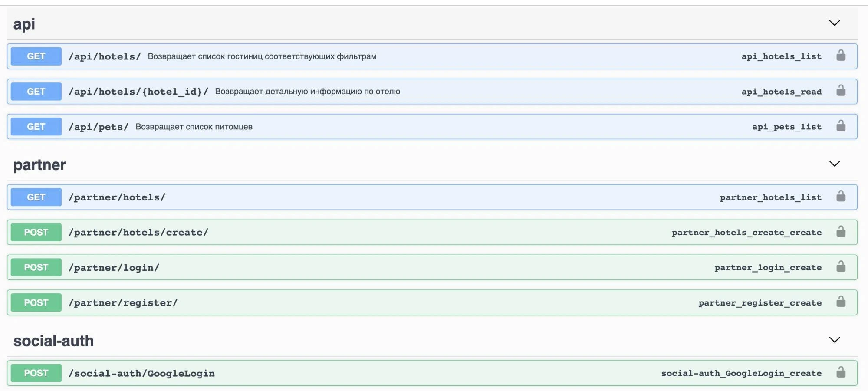Image resolution: width=868 pixels, height=391 pixels.
Task: Click the partner_login_create operation ID
Action: coord(768,268)
